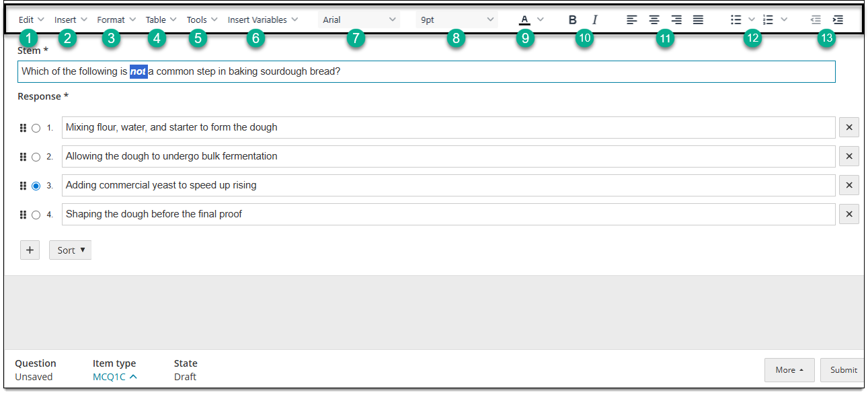Click the Submit button

(843, 370)
